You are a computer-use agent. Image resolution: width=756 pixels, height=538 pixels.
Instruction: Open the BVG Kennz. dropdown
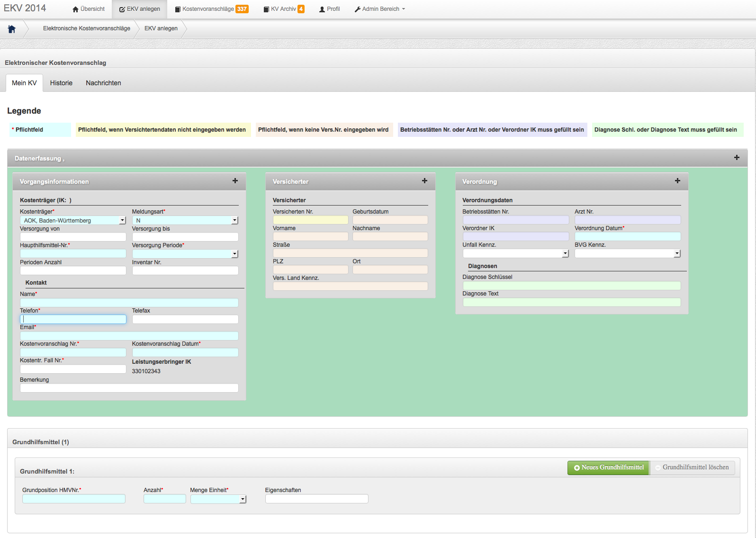[628, 253]
